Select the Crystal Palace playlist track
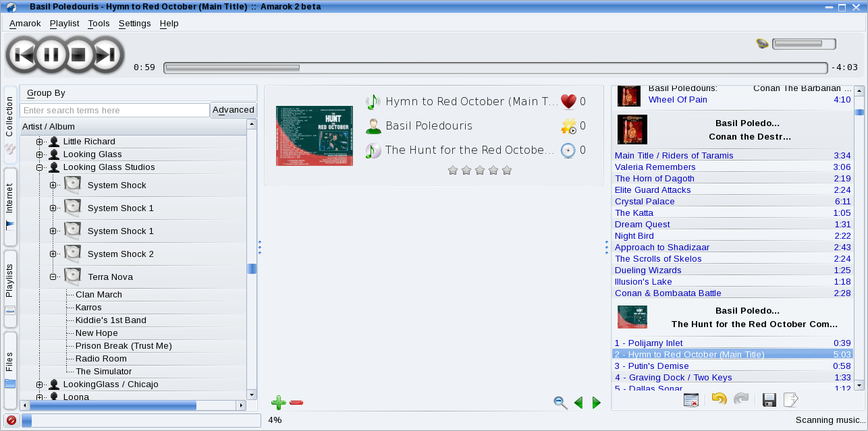The width and height of the screenshot is (868, 431). pyautogui.click(x=732, y=202)
